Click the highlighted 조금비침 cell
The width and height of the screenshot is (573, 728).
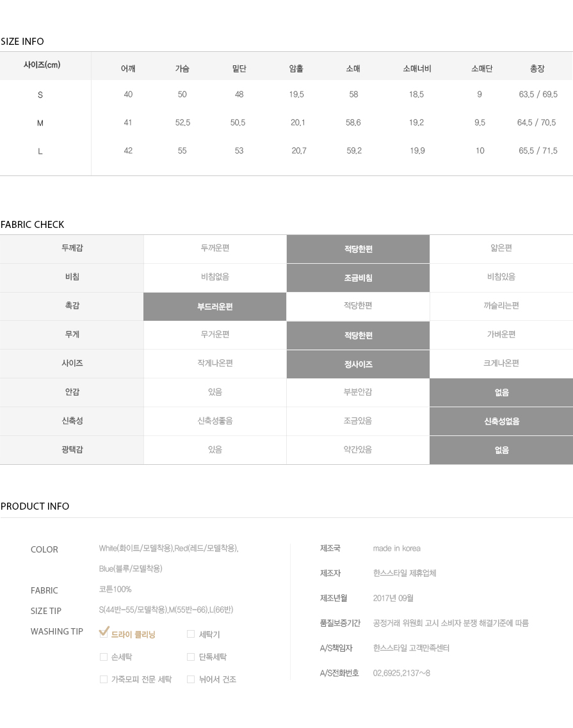(358, 278)
